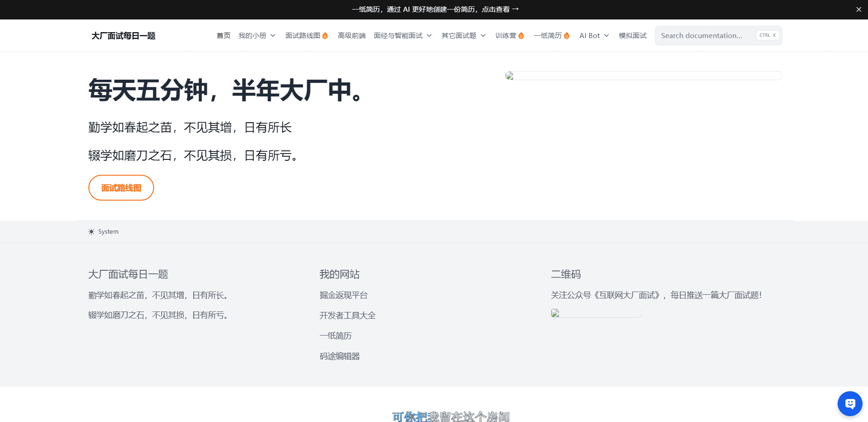The height and width of the screenshot is (422, 868).
Task: Click the QR code image placeholder
Action: coord(596,313)
